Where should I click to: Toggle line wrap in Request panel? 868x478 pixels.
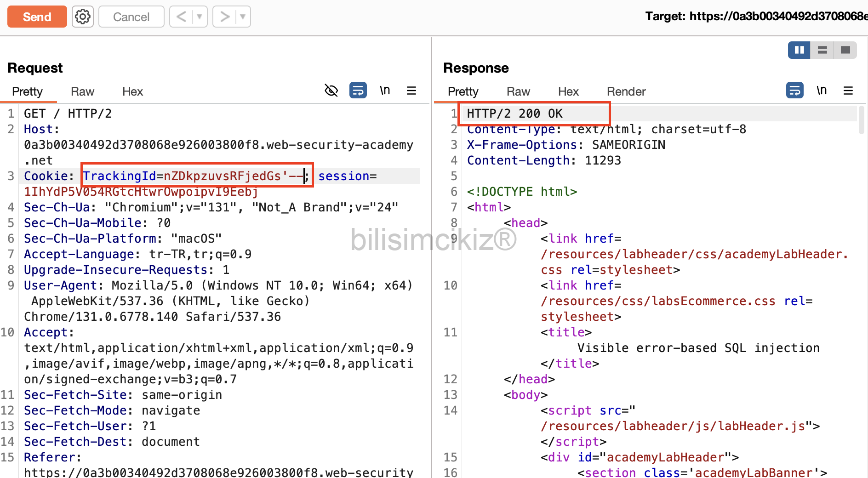point(358,91)
